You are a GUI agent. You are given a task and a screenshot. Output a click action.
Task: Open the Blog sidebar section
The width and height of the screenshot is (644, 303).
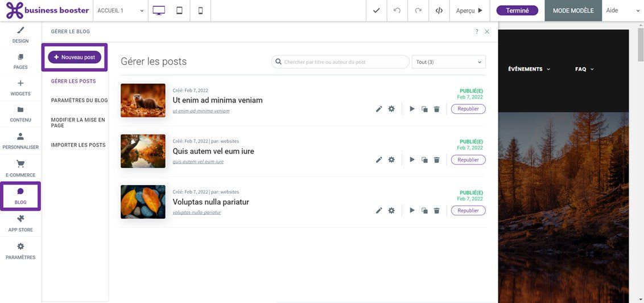[x=20, y=196]
